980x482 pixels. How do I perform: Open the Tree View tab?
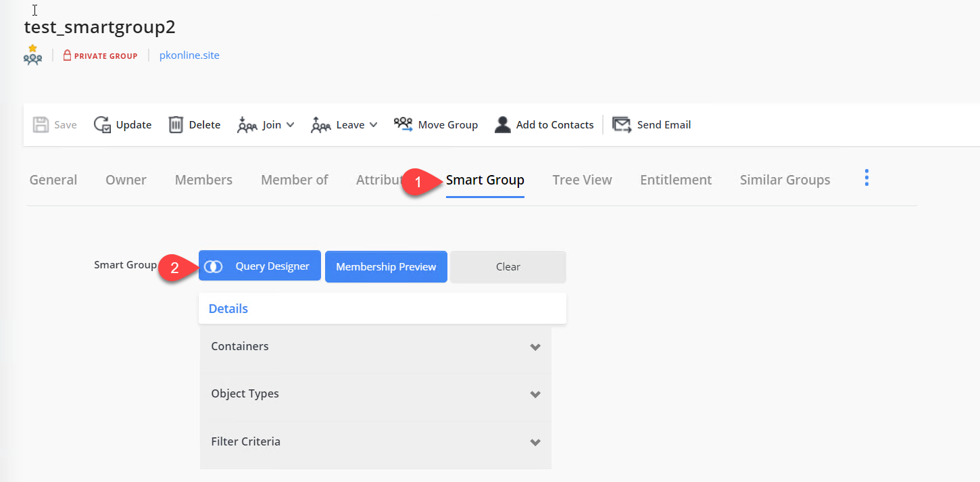click(x=582, y=180)
